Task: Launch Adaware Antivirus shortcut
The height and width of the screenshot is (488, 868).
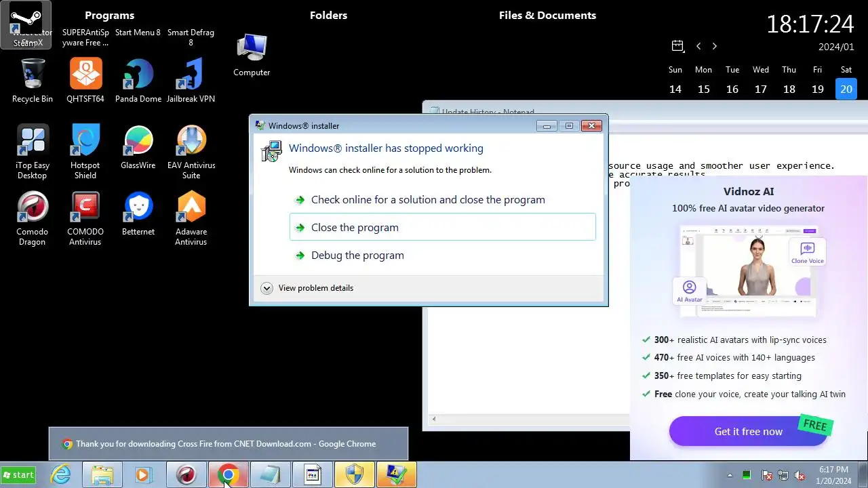Action: pos(191,218)
